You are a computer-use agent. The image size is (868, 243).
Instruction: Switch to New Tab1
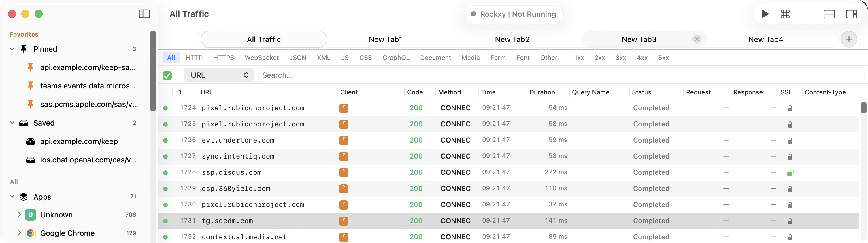(386, 39)
